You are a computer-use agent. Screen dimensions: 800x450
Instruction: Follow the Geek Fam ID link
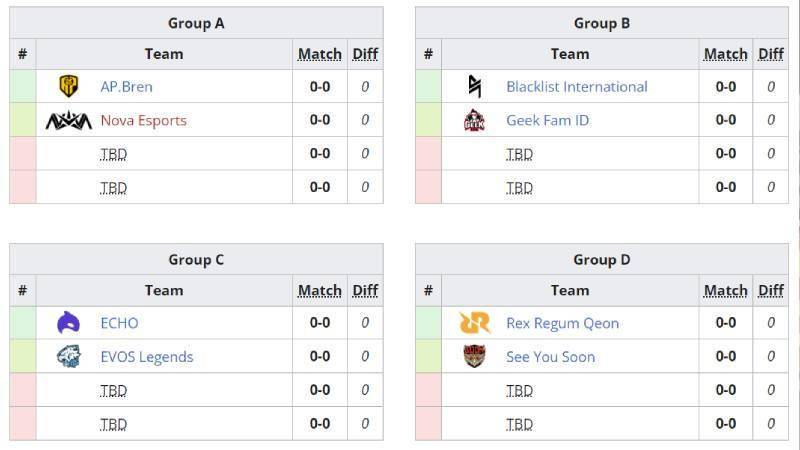(x=547, y=120)
